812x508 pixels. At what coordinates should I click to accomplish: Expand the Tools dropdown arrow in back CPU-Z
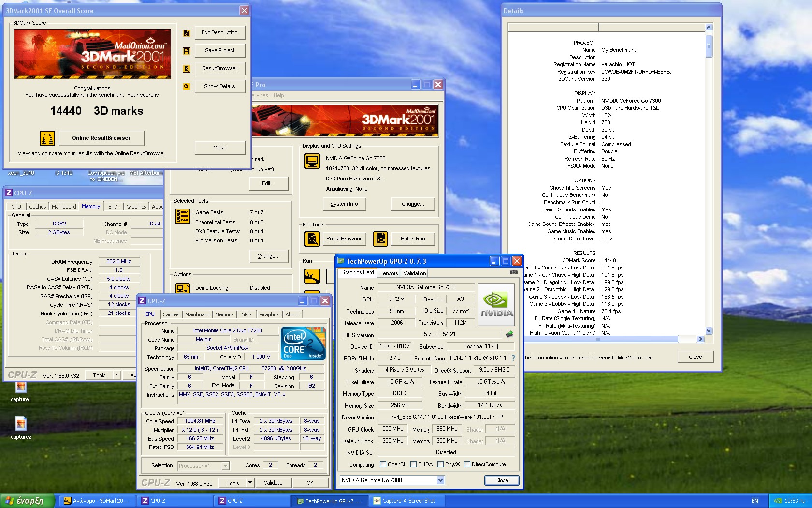pos(116,375)
